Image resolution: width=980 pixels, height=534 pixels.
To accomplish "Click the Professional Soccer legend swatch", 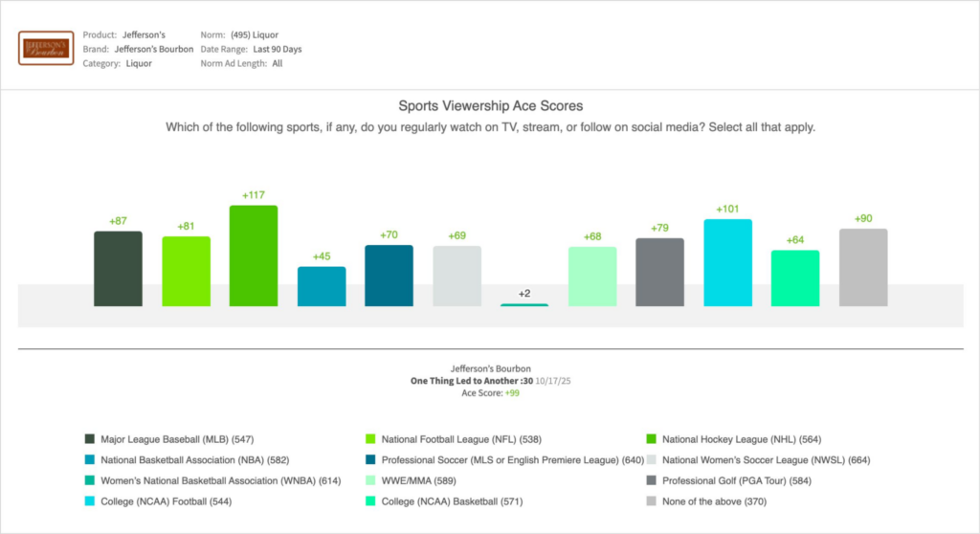I will (x=371, y=460).
